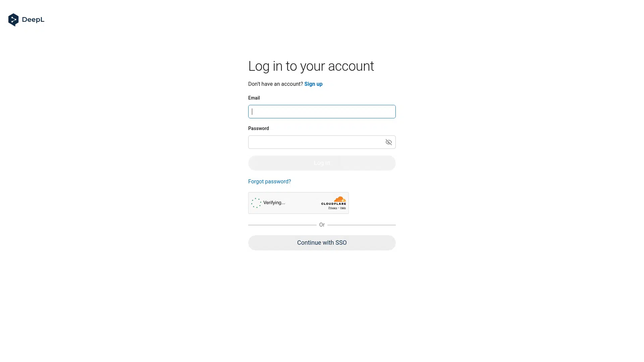Click the 'Log in to your account' heading

(311, 66)
